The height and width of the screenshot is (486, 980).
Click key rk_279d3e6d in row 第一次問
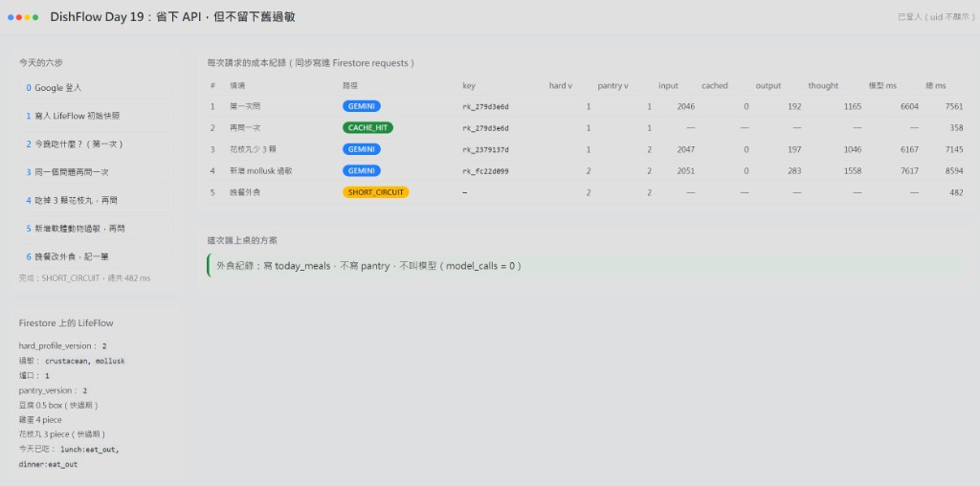click(x=485, y=107)
